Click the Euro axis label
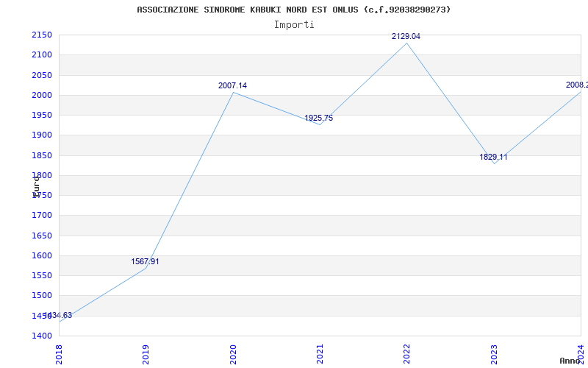 click(36, 186)
